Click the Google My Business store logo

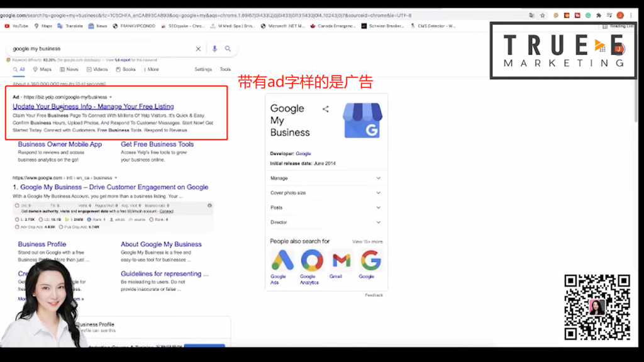point(362,120)
